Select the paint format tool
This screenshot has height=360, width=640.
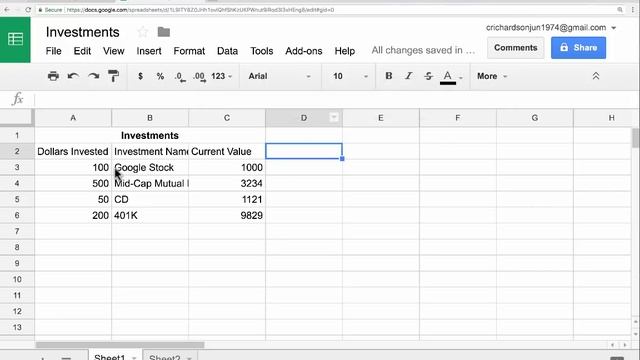(113, 76)
